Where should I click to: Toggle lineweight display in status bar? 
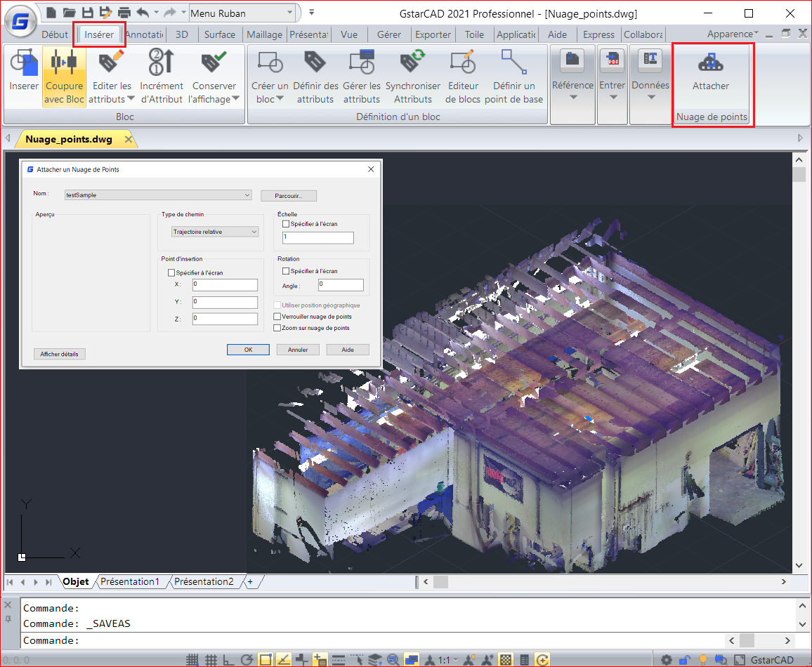338,660
